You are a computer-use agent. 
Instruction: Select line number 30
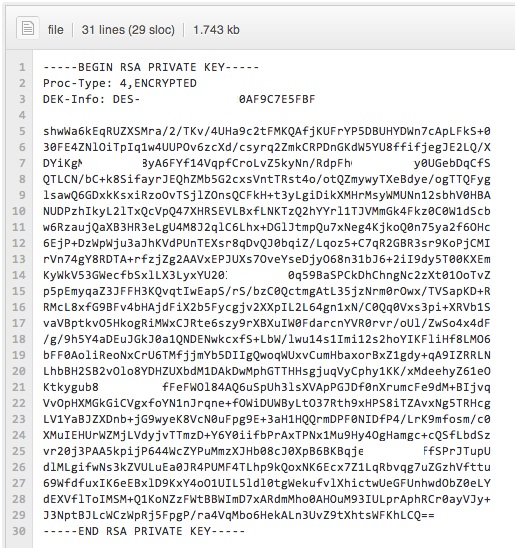[x=19, y=531]
